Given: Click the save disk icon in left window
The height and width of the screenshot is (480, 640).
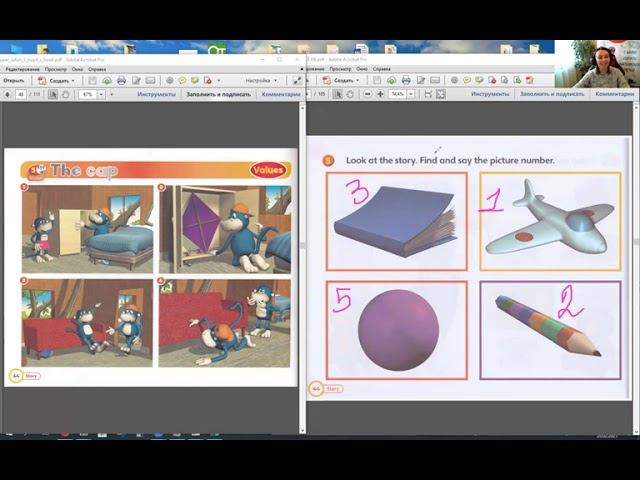Looking at the screenshot, I should [x=93, y=80].
